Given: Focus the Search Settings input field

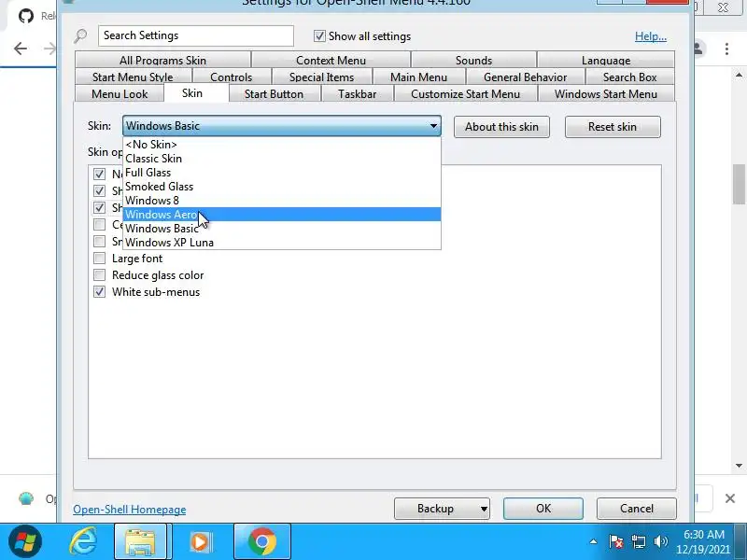Looking at the screenshot, I should (196, 35).
